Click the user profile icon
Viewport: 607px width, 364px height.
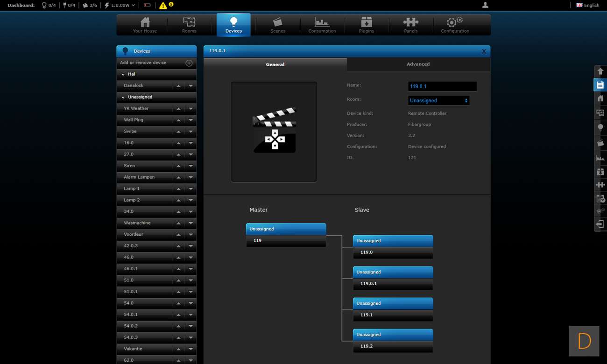click(x=485, y=5)
